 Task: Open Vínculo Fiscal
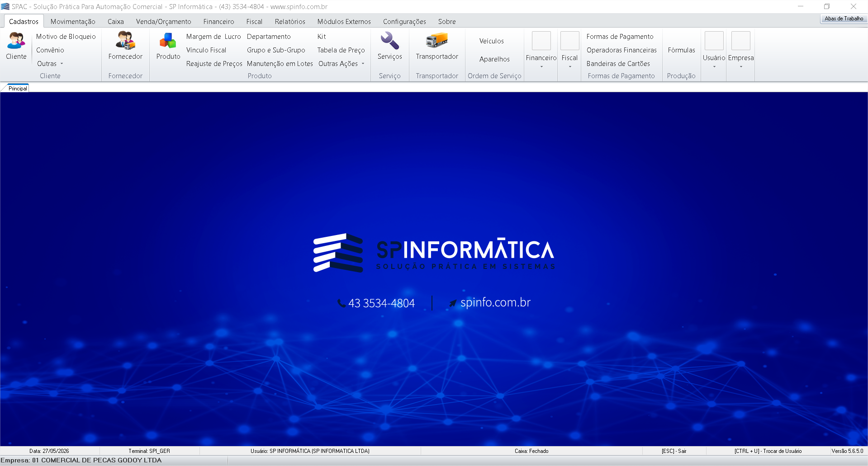click(206, 50)
